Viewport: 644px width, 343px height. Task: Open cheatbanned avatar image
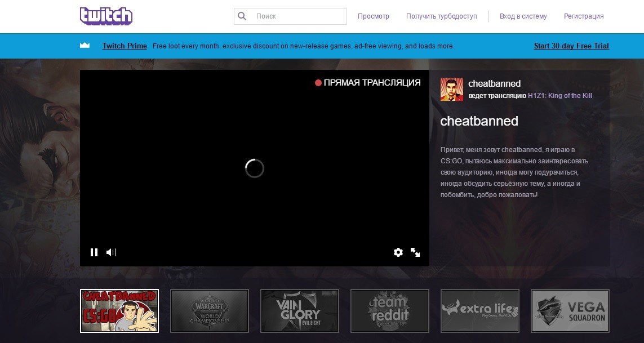(x=452, y=90)
